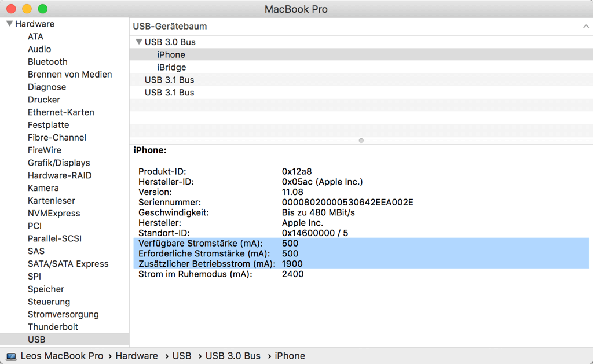Image resolution: width=593 pixels, height=364 pixels.
Task: Select Festplatte in the sidebar
Action: [49, 125]
